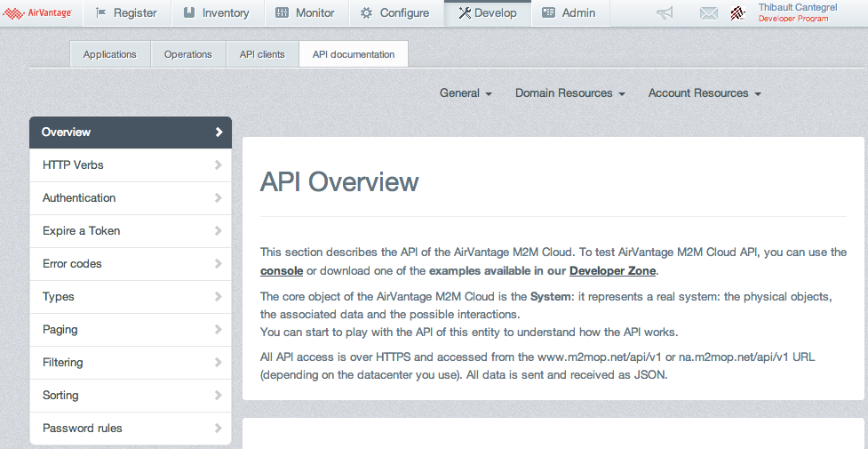Click the Thibault Cantegrel user name
This screenshot has height=449, width=868.
(798, 8)
